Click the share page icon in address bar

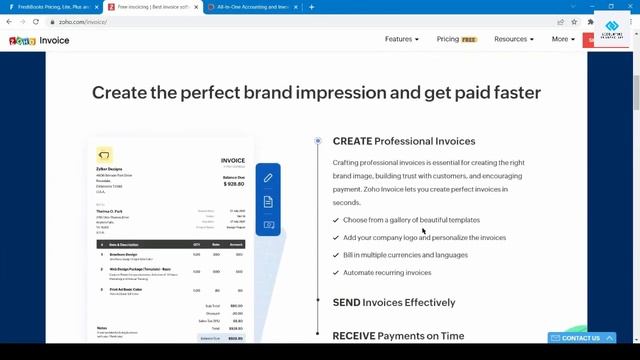point(560,22)
